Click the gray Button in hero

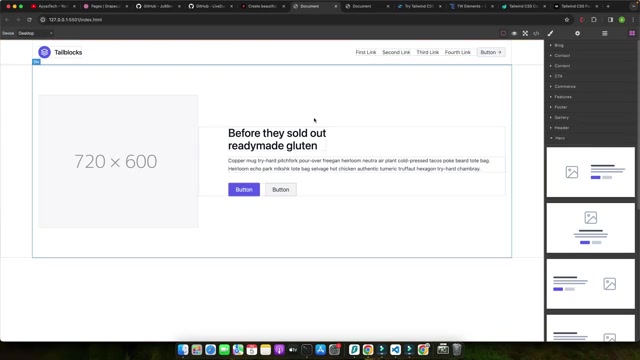280,189
